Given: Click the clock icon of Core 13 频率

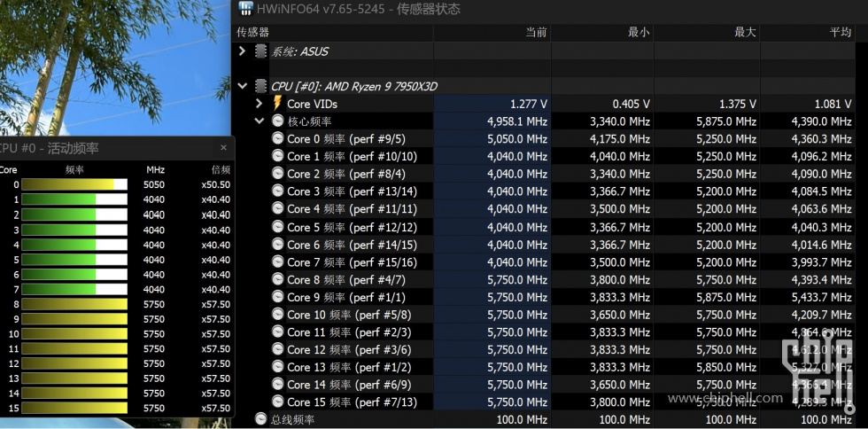Looking at the screenshot, I should pyautogui.click(x=277, y=367).
